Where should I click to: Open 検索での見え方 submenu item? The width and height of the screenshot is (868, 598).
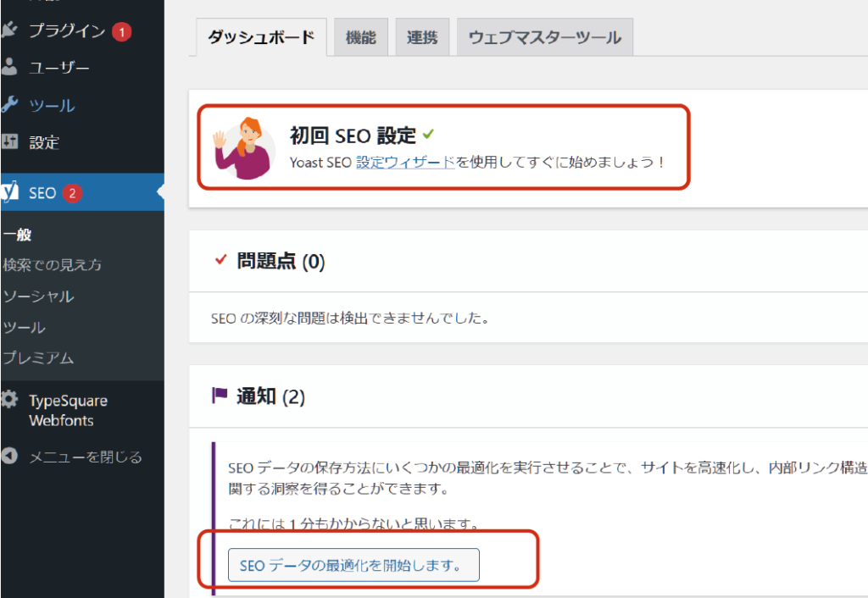tap(53, 265)
